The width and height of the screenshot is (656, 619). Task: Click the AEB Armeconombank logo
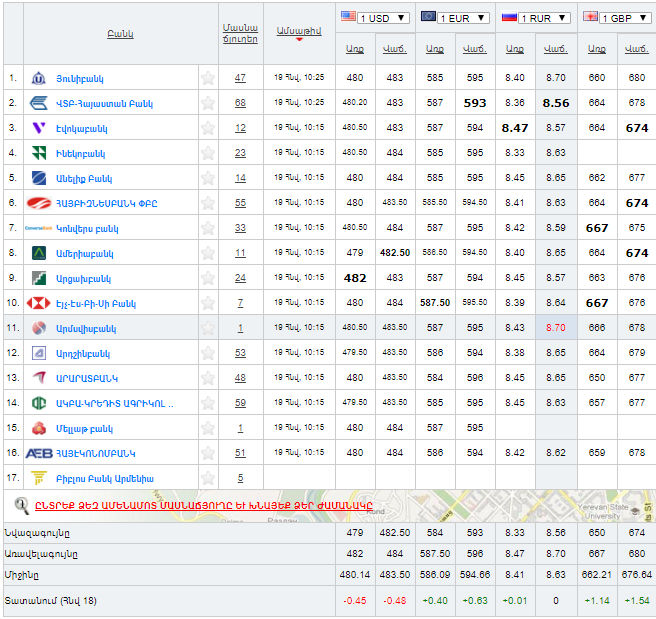click(x=39, y=453)
